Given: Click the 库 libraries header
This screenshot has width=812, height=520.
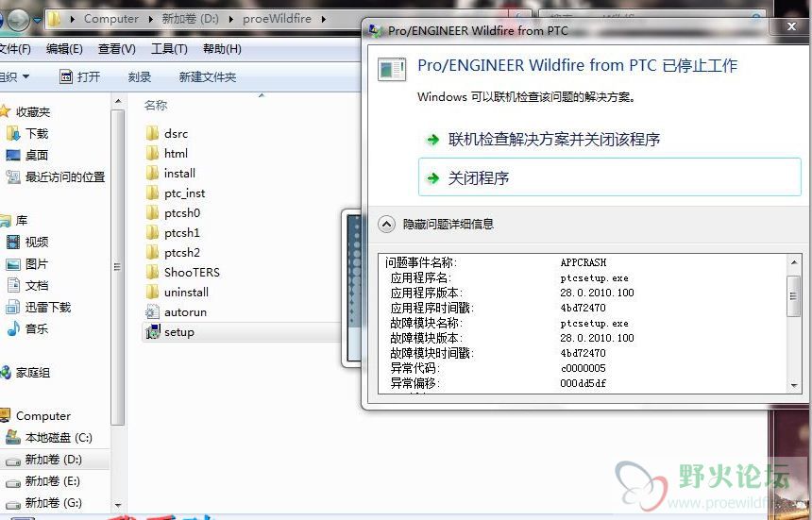Looking at the screenshot, I should coord(22,221).
